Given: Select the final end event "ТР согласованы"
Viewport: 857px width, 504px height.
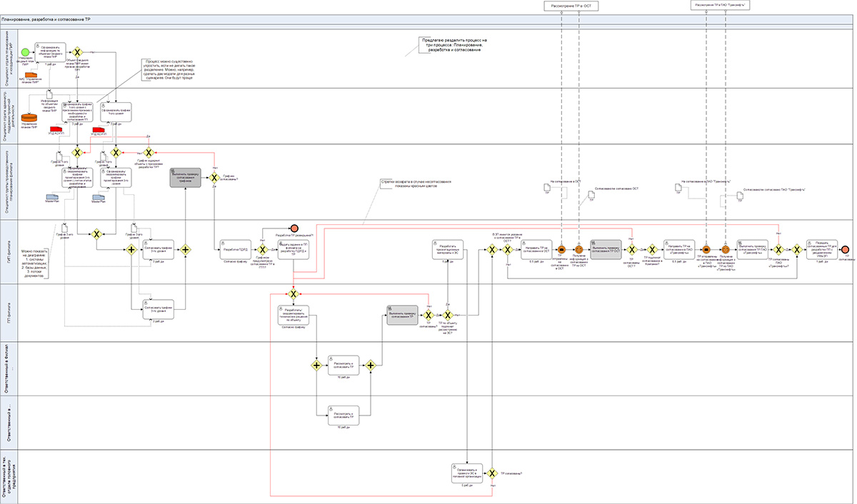Looking at the screenshot, I should [846, 249].
